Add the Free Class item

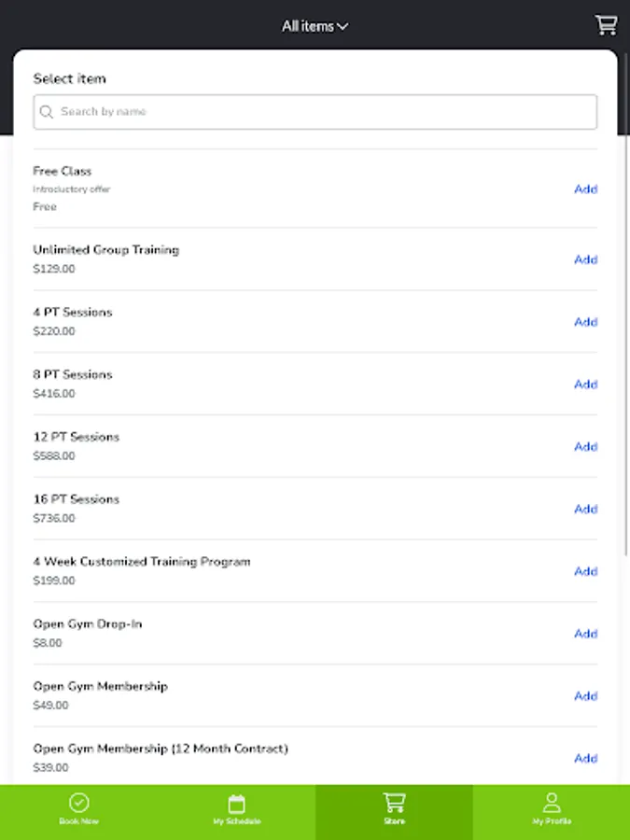point(585,189)
